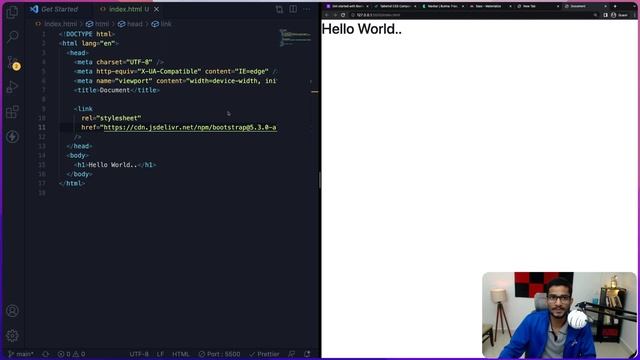
Task: Click the DOCTYPE html line
Action: tap(87, 34)
